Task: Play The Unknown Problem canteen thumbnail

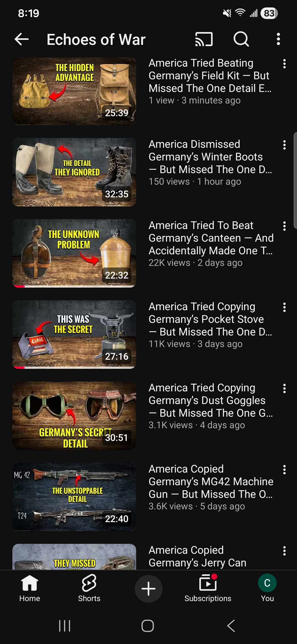Action: point(74,253)
